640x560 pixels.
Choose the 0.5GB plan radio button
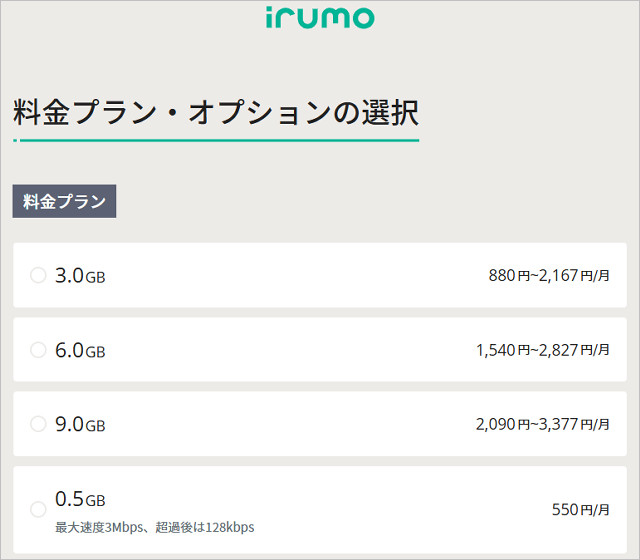click(38, 509)
